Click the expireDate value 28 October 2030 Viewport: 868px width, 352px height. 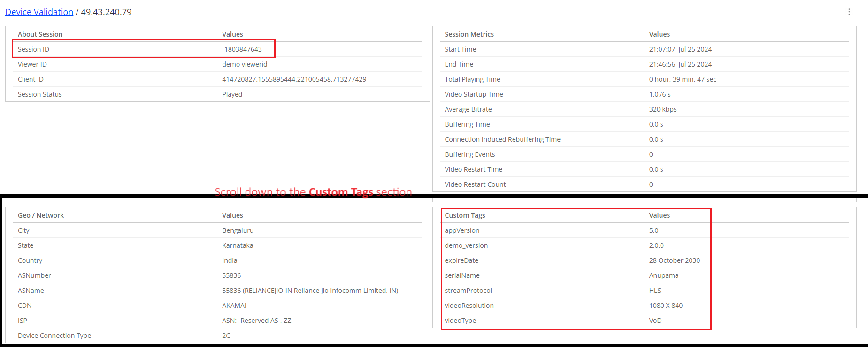(674, 260)
